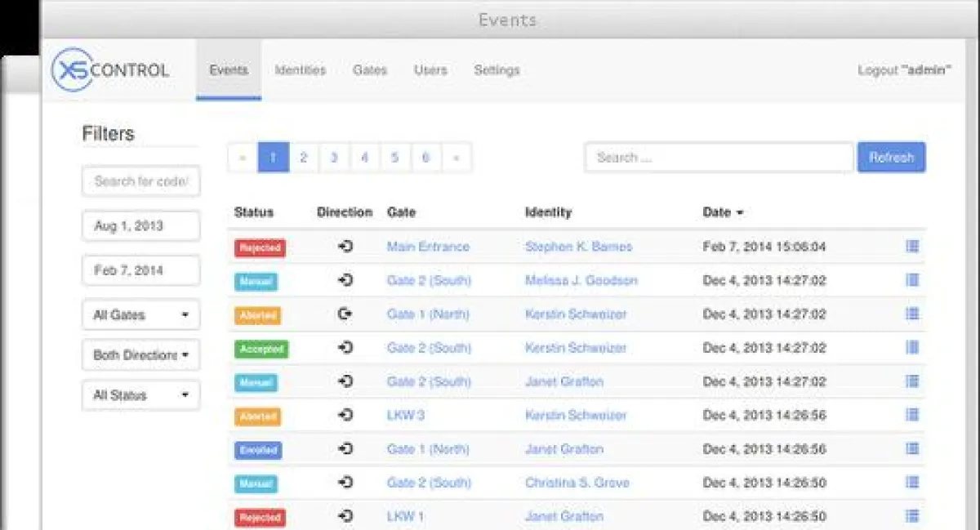This screenshot has height=530, width=980.
Task: Open Christina S. Grove identity link
Action: (577, 483)
